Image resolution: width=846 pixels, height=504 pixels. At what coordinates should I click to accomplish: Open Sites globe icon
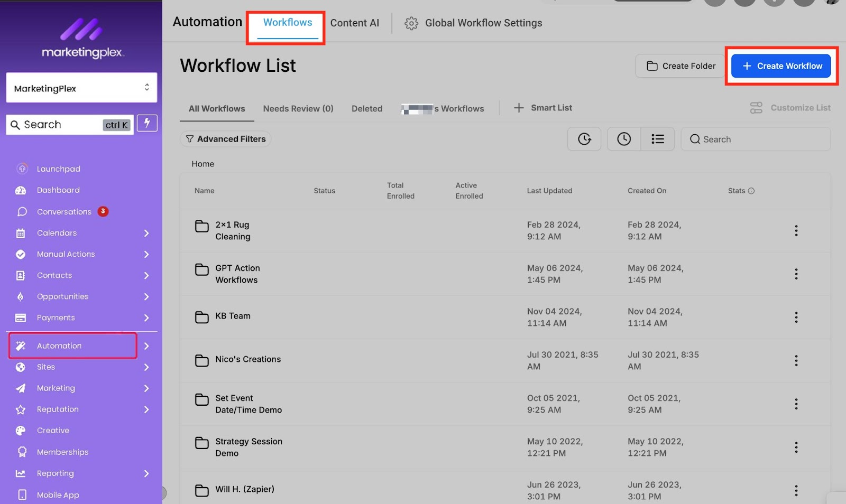tap(21, 367)
